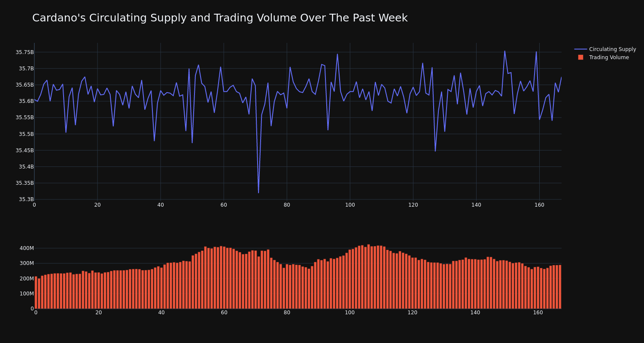Click the 35.65B y-axis label

click(24, 85)
